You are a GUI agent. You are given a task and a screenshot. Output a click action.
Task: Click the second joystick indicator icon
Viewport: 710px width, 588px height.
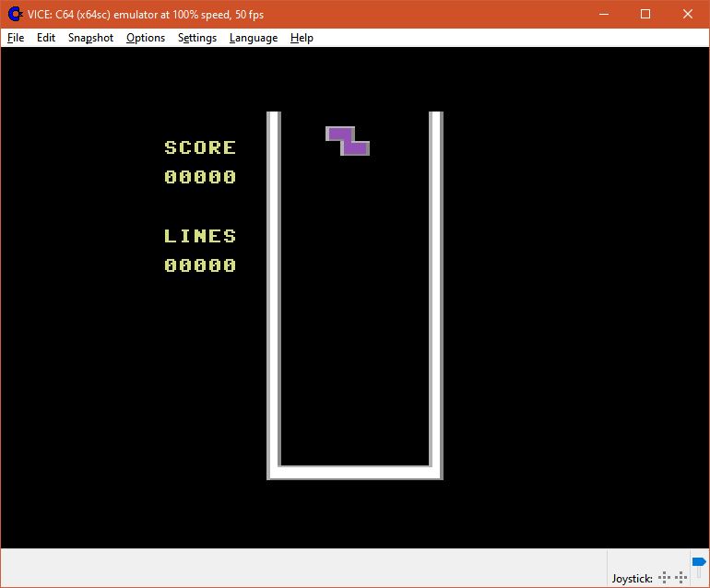click(x=681, y=577)
